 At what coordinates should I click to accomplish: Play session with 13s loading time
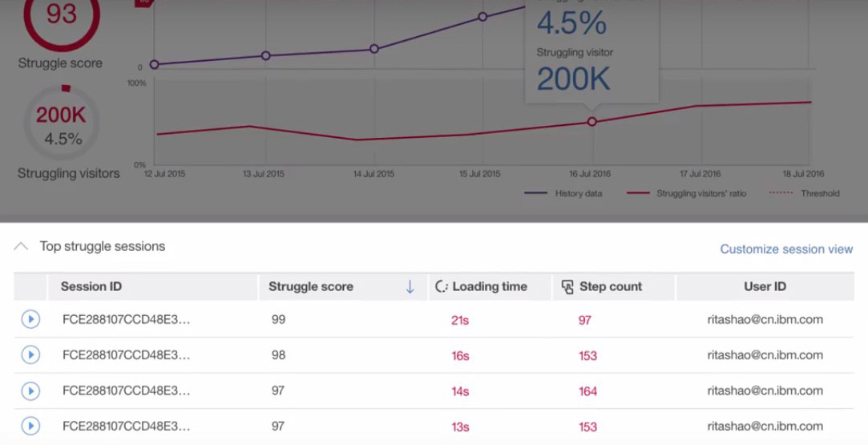(30, 427)
